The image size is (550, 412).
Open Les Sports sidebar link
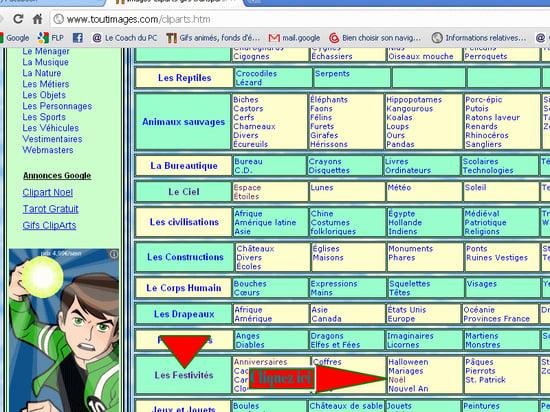pos(44,117)
